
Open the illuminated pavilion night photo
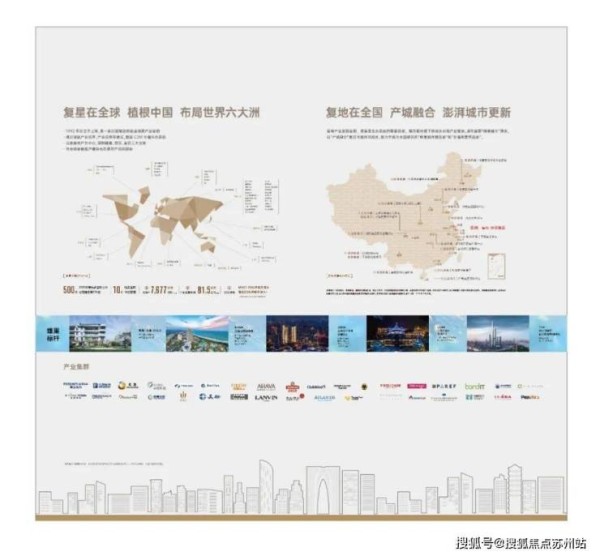tap(398, 334)
